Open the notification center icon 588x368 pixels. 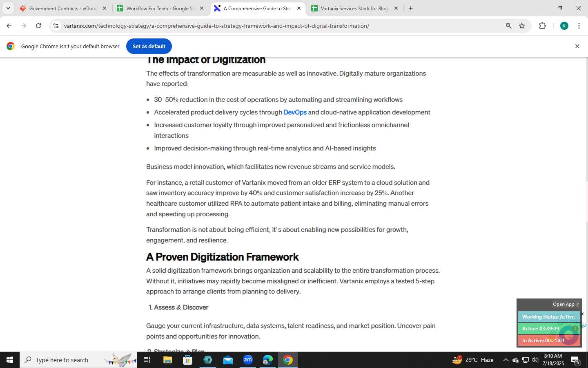(576, 360)
